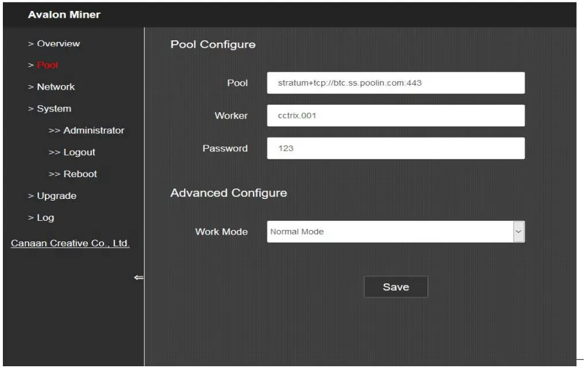Click the Pool URL input field
This screenshot has height=372, width=588.
click(395, 83)
